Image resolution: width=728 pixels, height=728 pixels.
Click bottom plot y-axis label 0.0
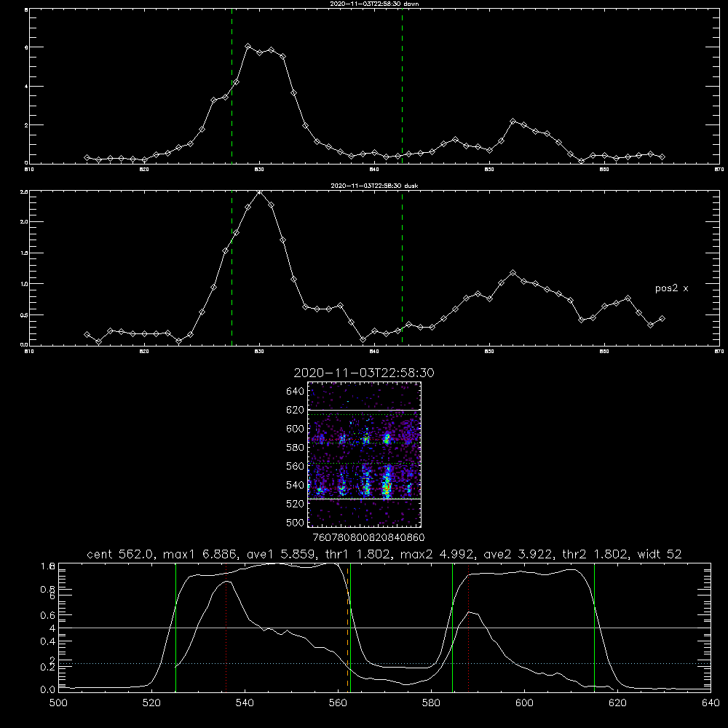[48, 690]
